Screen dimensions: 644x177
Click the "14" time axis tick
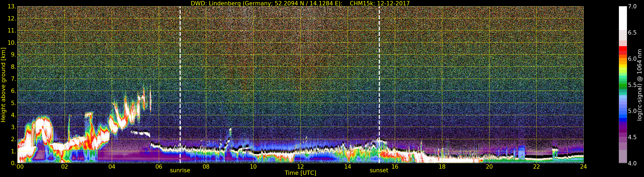point(347,167)
